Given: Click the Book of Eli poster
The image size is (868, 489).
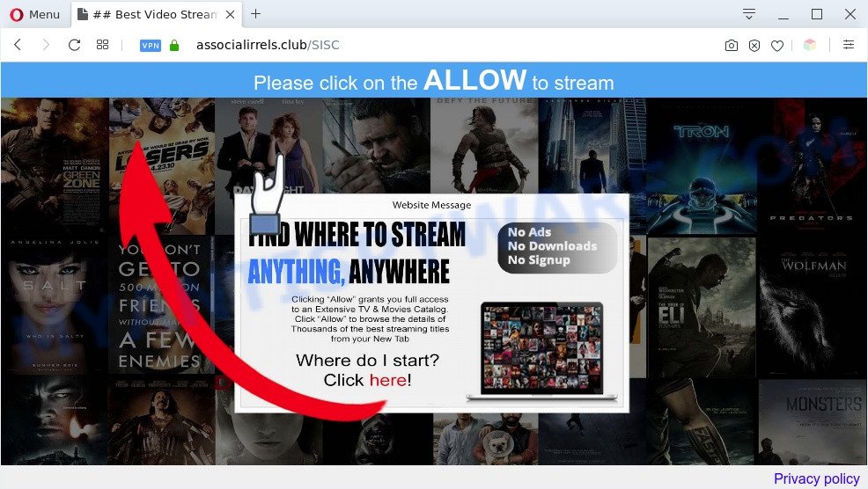Looking at the screenshot, I should coord(702,306).
